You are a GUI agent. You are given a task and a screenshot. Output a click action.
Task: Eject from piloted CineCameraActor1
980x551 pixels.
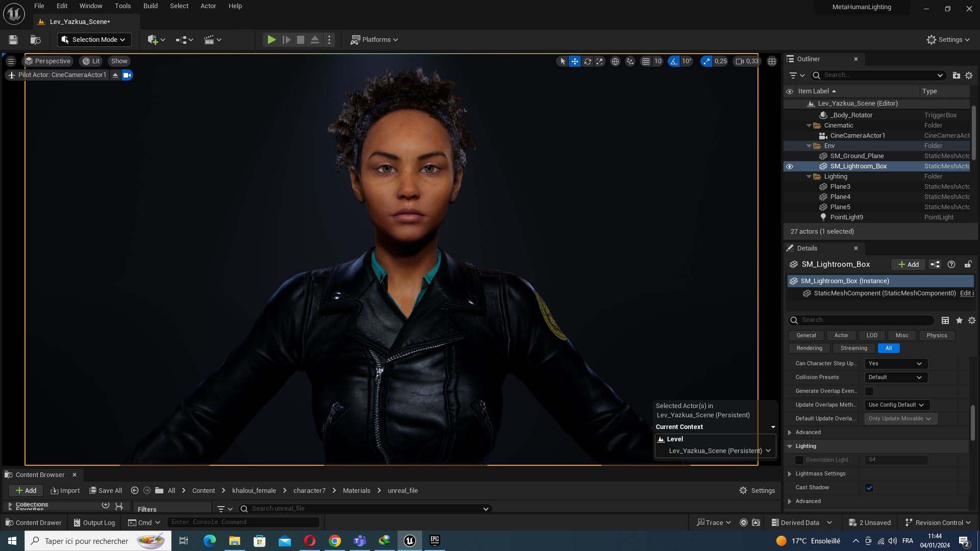[115, 75]
